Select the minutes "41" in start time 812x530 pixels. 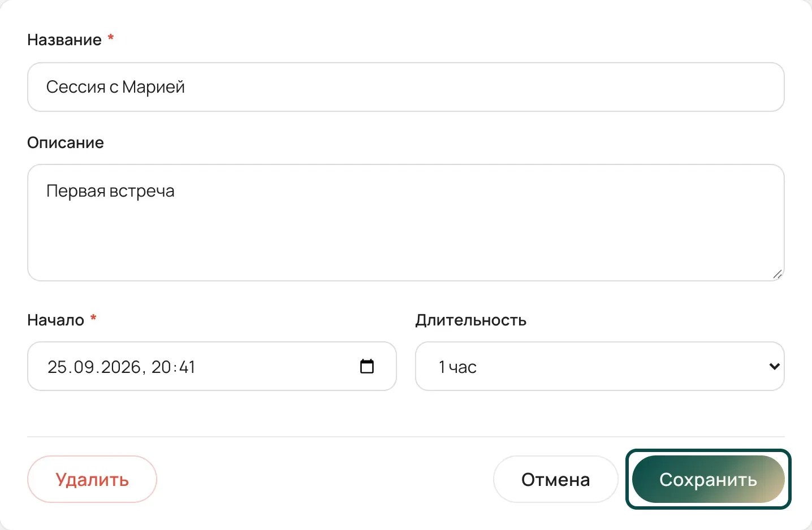[x=187, y=367]
